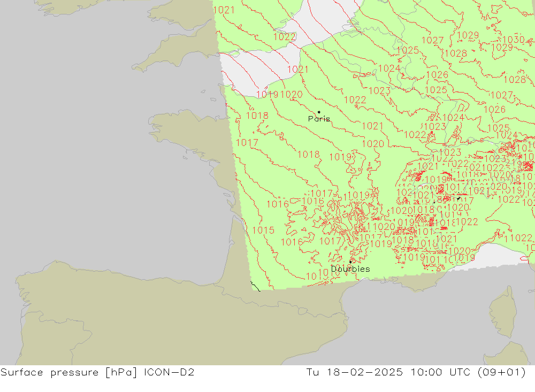Click the Dourbies location label

350,269
